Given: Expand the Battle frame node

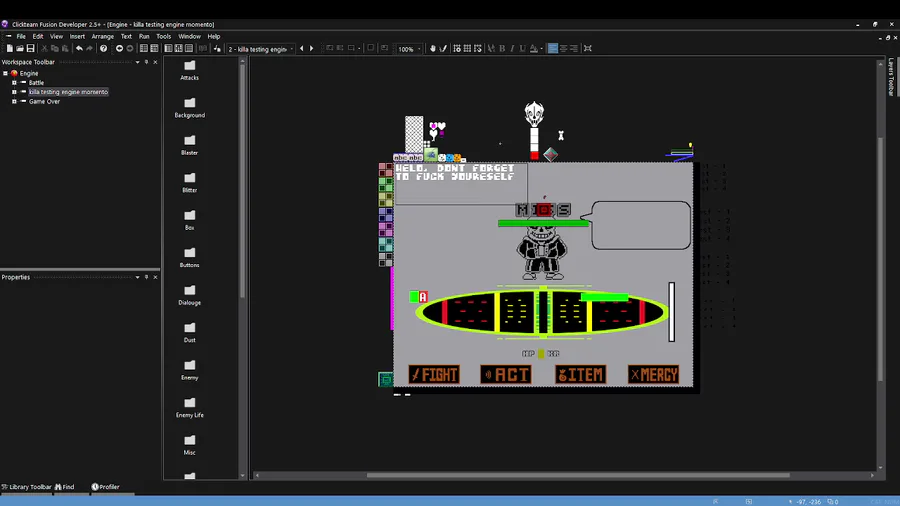Looking at the screenshot, I should pyautogui.click(x=14, y=83).
